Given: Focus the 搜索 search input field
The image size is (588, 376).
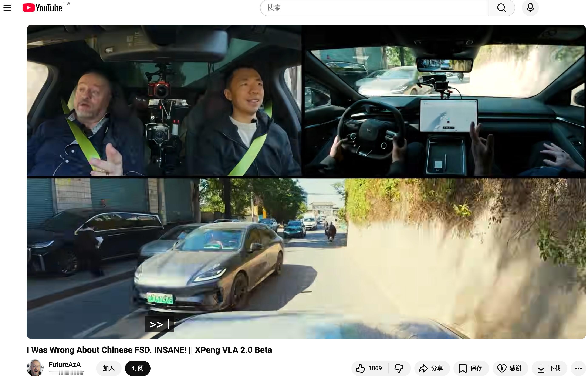Looking at the screenshot, I should pos(374,8).
